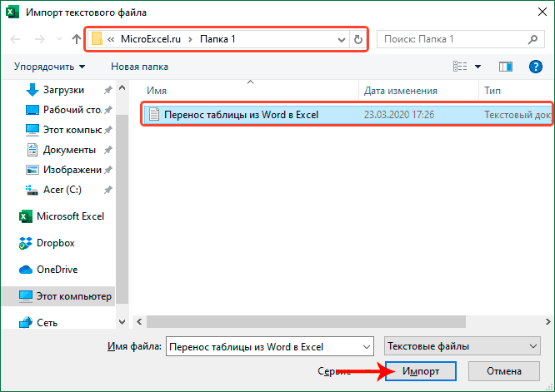555x392 pixels.
Task: Expand the address bar history dropdown
Action: coord(341,40)
